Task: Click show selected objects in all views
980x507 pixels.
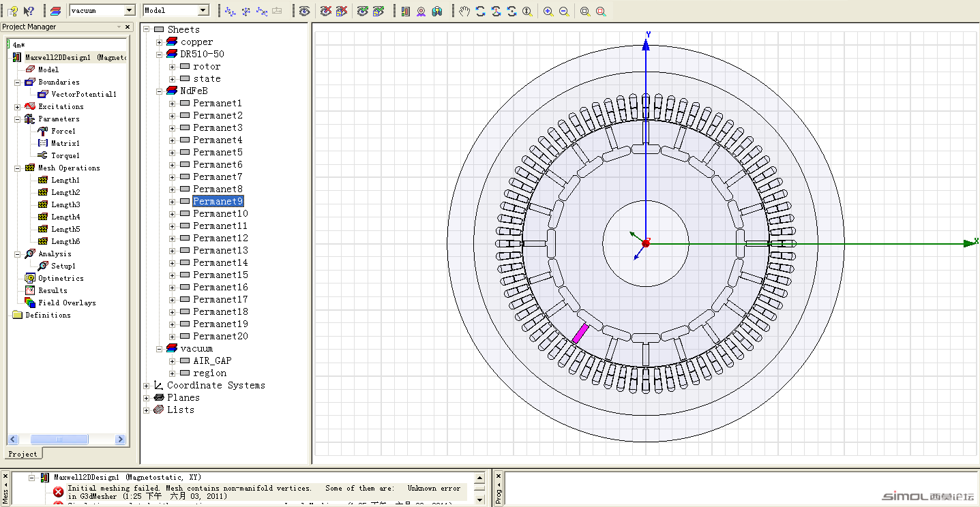Action: (x=378, y=11)
